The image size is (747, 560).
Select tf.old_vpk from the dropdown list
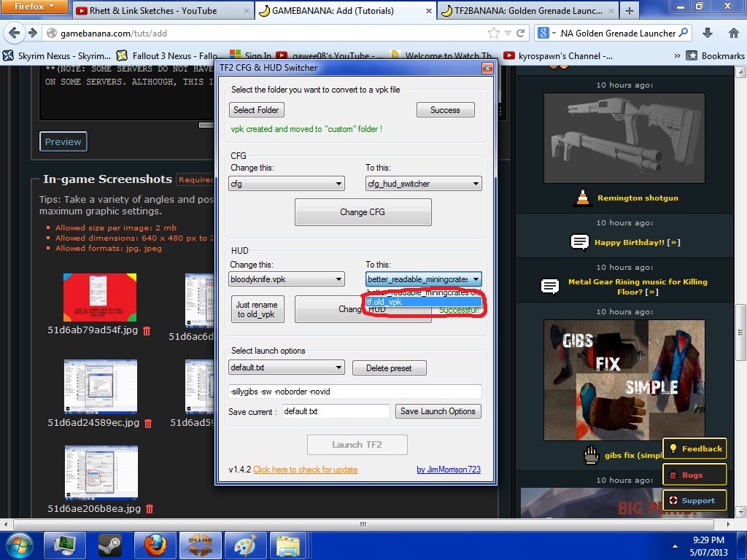424,302
